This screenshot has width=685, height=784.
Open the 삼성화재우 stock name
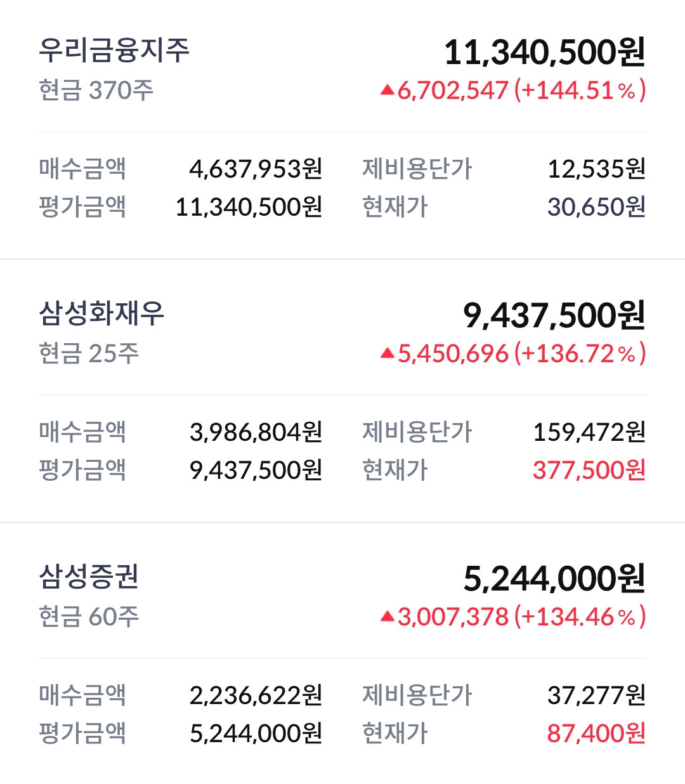point(101,313)
